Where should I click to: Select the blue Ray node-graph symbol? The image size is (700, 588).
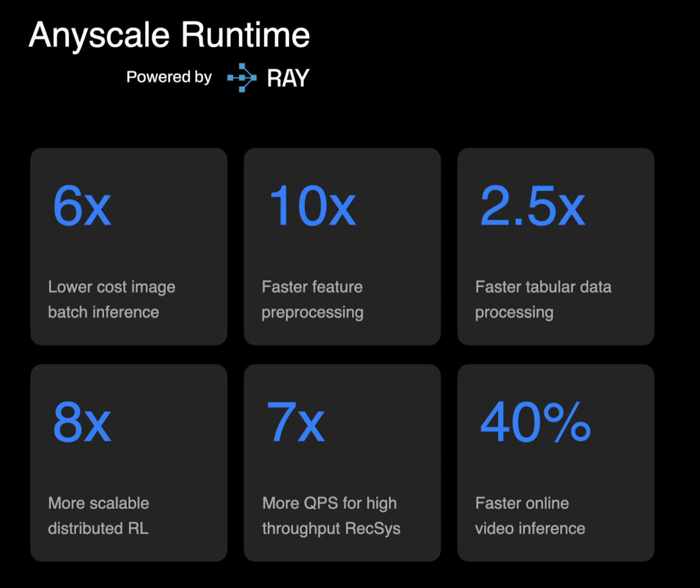(x=241, y=77)
